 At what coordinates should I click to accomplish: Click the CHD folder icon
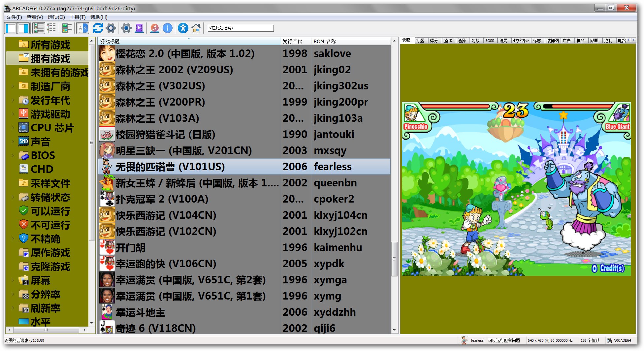[x=23, y=169]
